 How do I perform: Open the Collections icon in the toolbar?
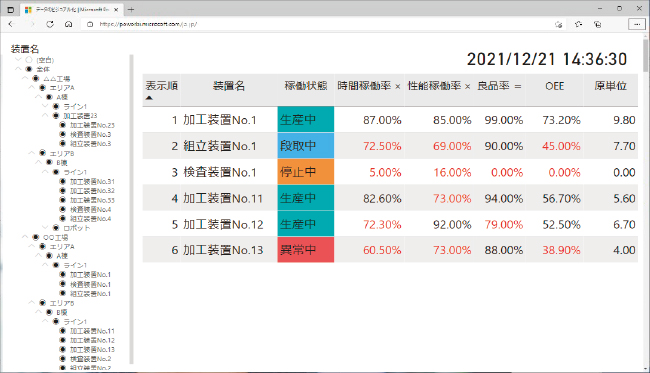(597, 24)
